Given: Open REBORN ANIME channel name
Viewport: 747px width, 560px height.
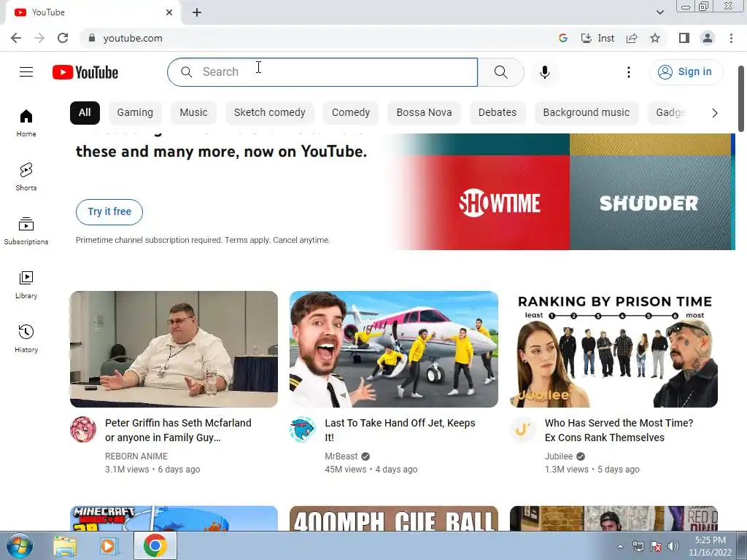Looking at the screenshot, I should point(136,456).
